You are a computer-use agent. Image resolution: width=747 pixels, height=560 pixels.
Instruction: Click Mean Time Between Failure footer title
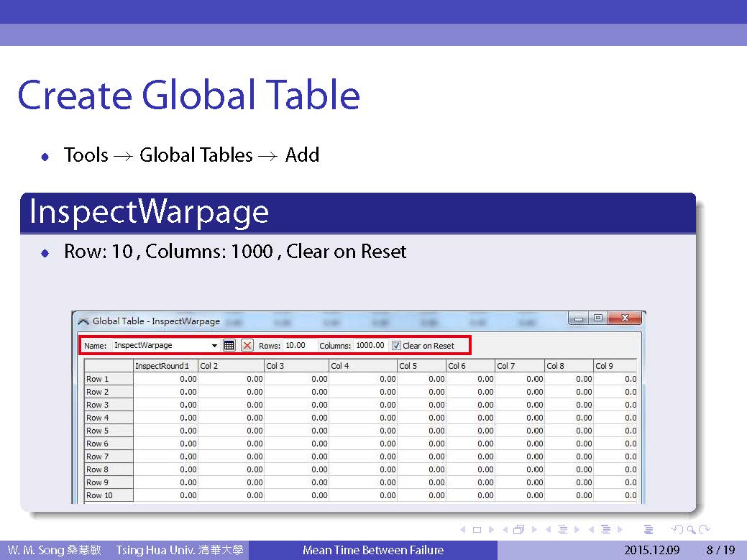coord(372,551)
